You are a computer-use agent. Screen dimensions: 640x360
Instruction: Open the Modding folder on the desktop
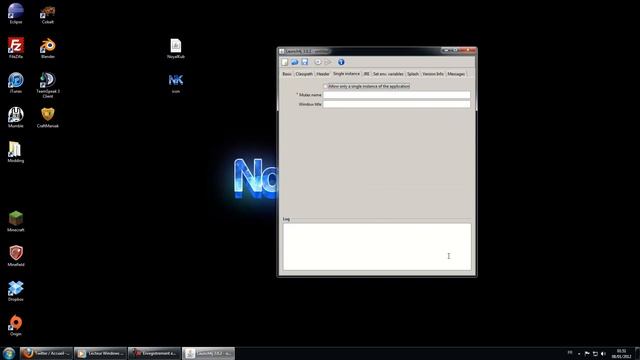16,152
